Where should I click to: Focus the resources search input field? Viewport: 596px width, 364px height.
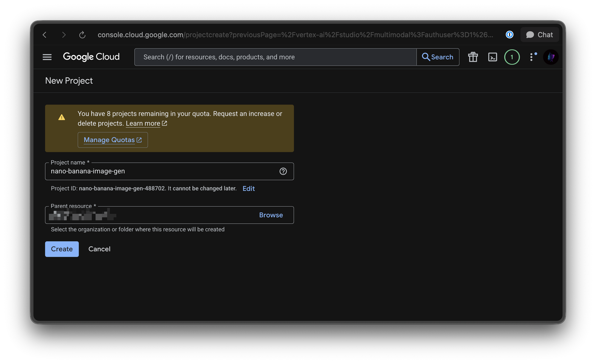coord(275,57)
